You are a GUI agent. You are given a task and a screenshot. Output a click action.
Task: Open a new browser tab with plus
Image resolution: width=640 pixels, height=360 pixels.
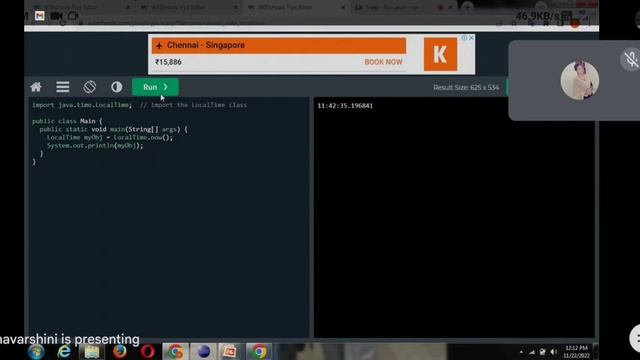point(468,7)
